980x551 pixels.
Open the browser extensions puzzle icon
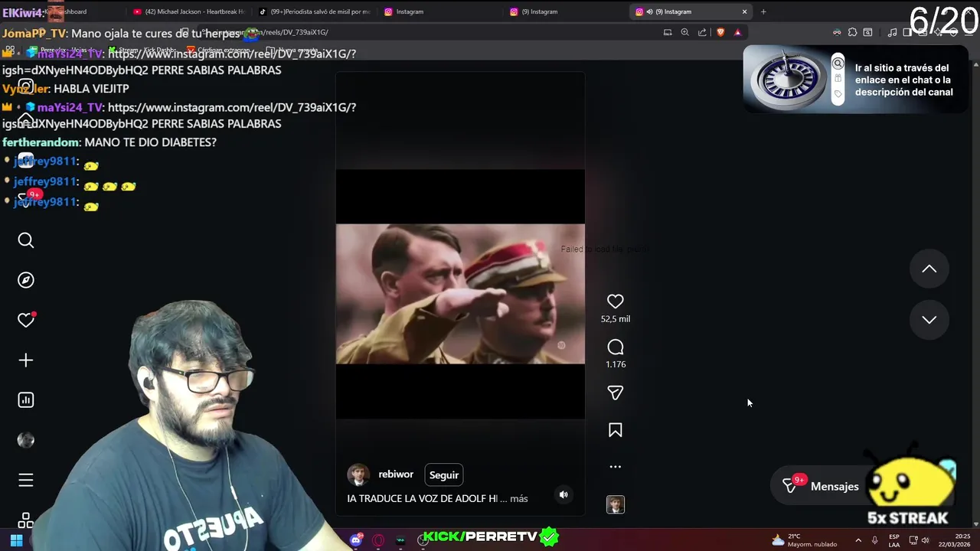coord(852,32)
